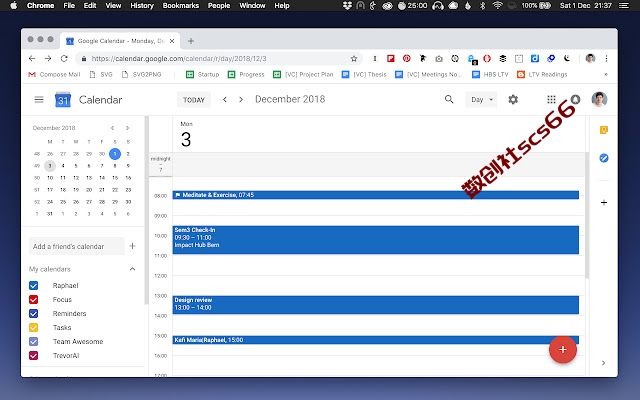The width and height of the screenshot is (640, 400).
Task: Click the Google Calendar 31 logo
Action: [x=63, y=100]
